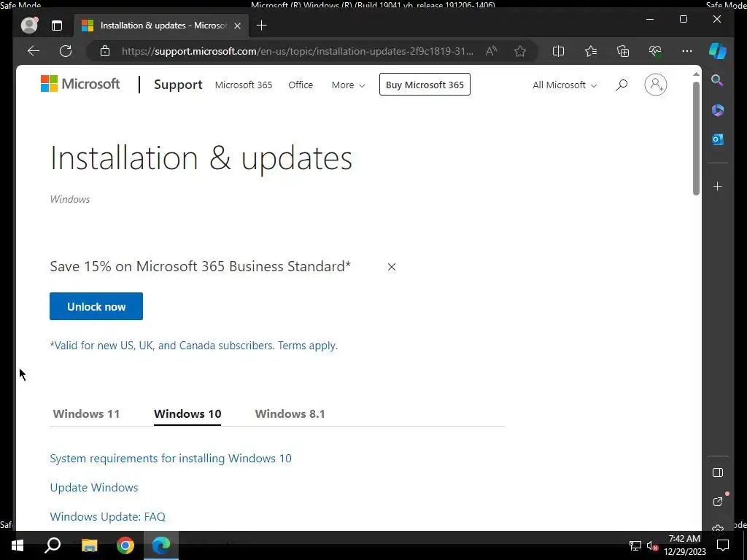Open link in new window sidebar icon
The width and height of the screenshot is (747, 560).
point(718,502)
